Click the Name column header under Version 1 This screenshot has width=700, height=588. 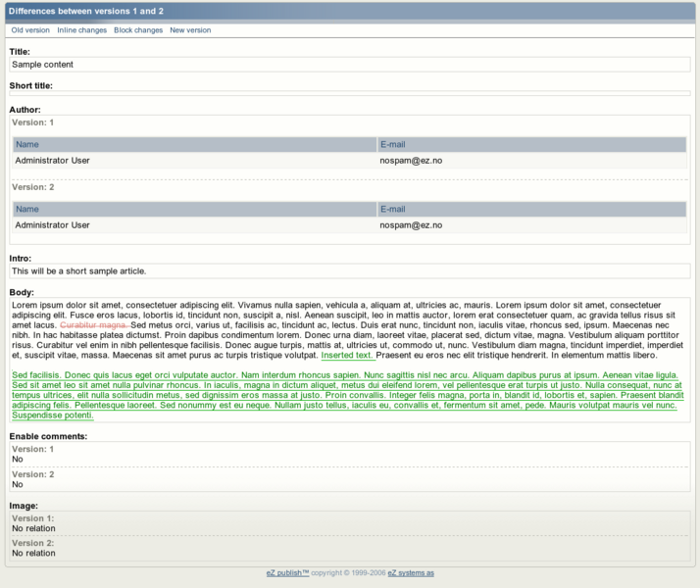194,145
